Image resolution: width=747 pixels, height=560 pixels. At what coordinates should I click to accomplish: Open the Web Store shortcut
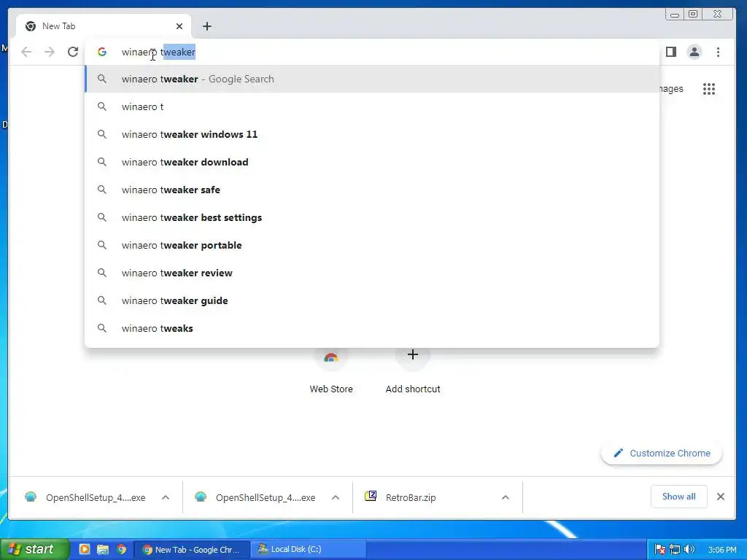(x=331, y=371)
